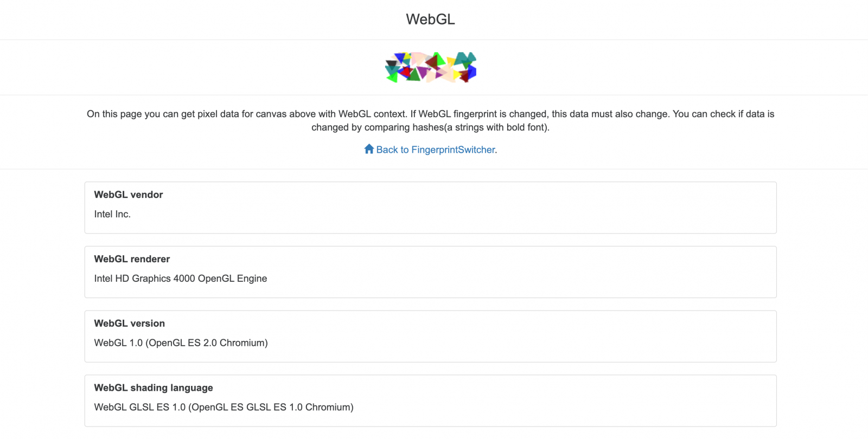
Task: Click the WebGL 1.0 OpenGL ES version value
Action: (x=181, y=343)
